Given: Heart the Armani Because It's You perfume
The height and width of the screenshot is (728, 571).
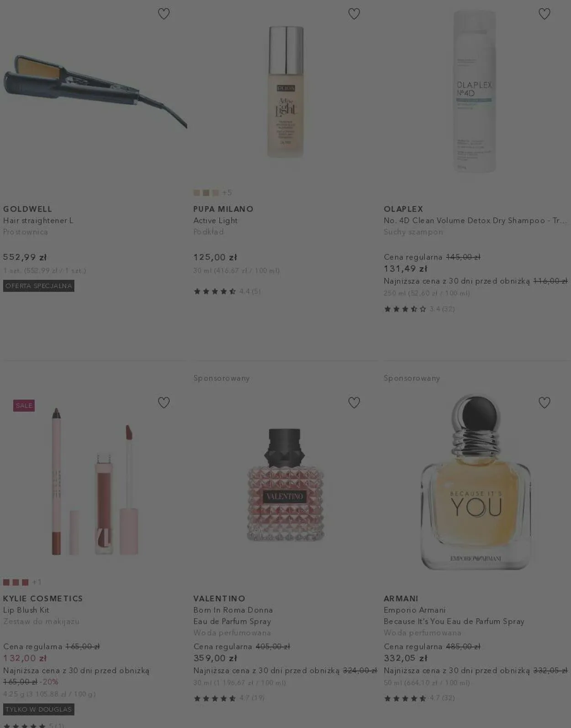Looking at the screenshot, I should [544, 402].
